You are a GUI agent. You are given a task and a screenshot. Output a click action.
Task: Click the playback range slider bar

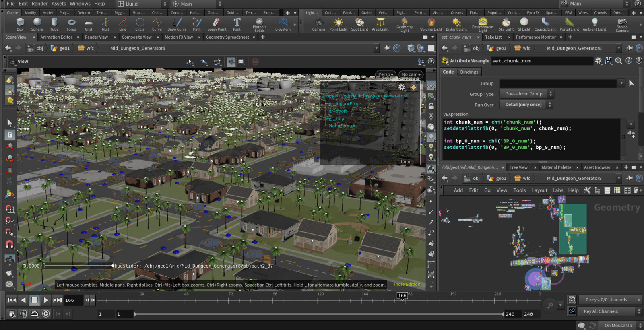pos(319,314)
